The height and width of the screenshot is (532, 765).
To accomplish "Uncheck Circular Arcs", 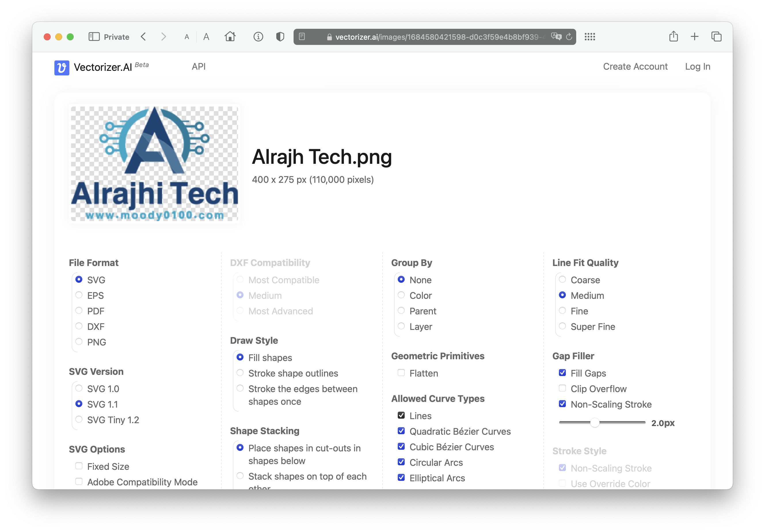I will (x=401, y=462).
